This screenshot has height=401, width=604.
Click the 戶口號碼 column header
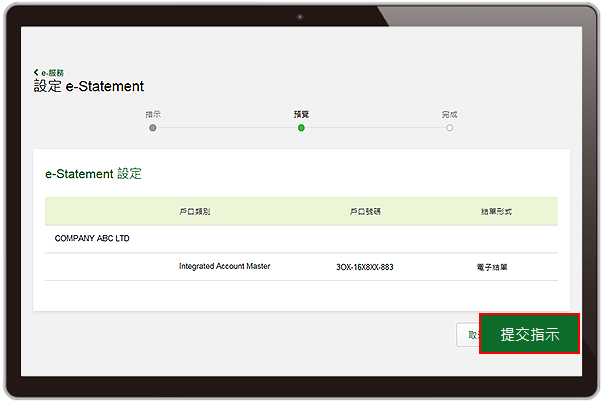365,211
